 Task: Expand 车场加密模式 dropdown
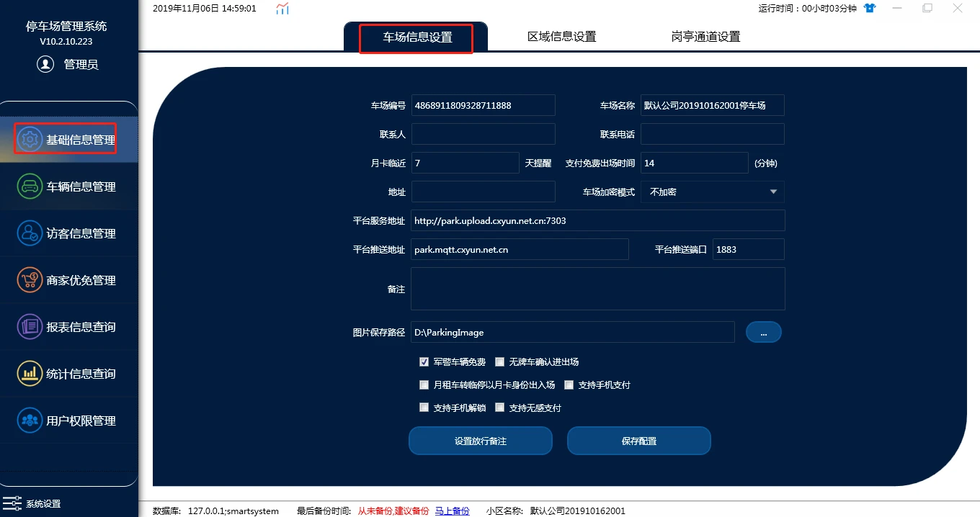pyautogui.click(x=712, y=192)
